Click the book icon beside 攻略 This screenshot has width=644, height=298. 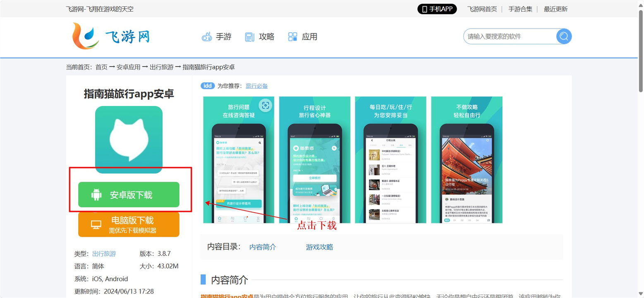tap(249, 37)
